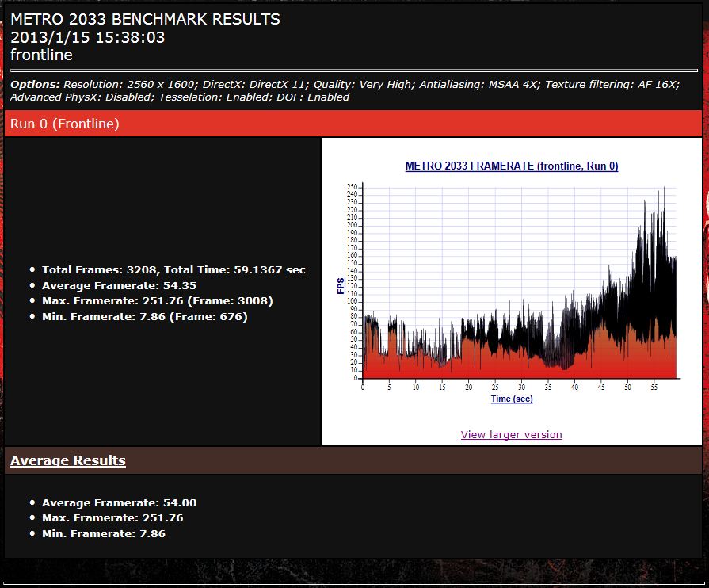
Task: Open the "View larger version" link
Action: 512,435
